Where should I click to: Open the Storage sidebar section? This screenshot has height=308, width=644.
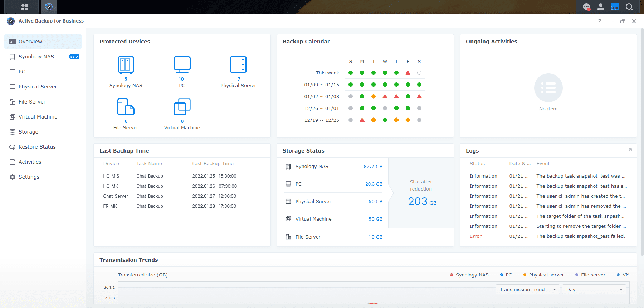43,132
